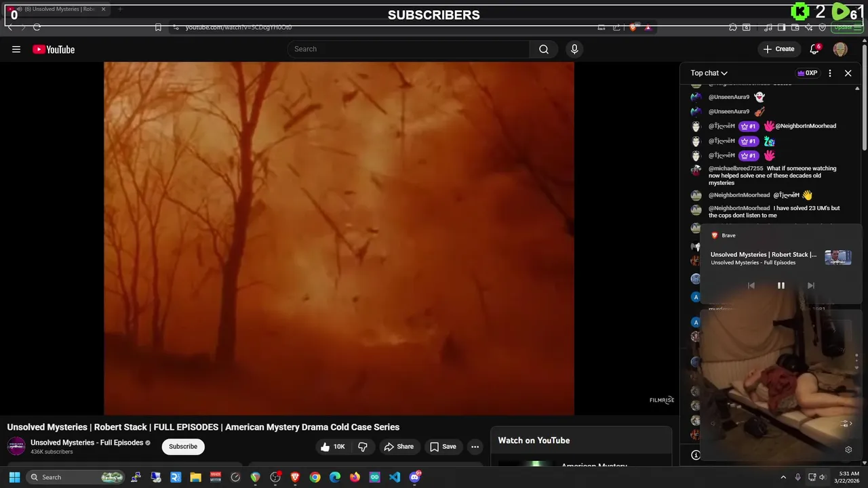This screenshot has height=488, width=868.
Task: Click the Windows taskbar Search box
Action: point(76,477)
